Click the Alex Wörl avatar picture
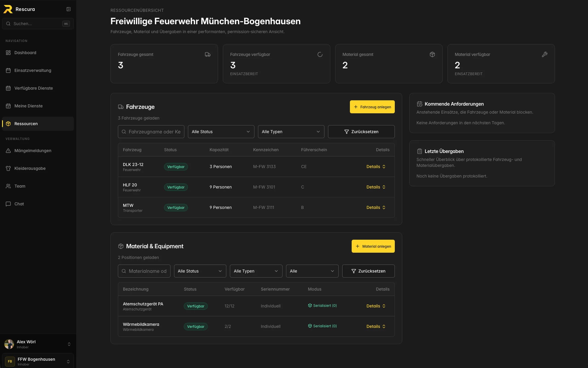 pos(9,344)
